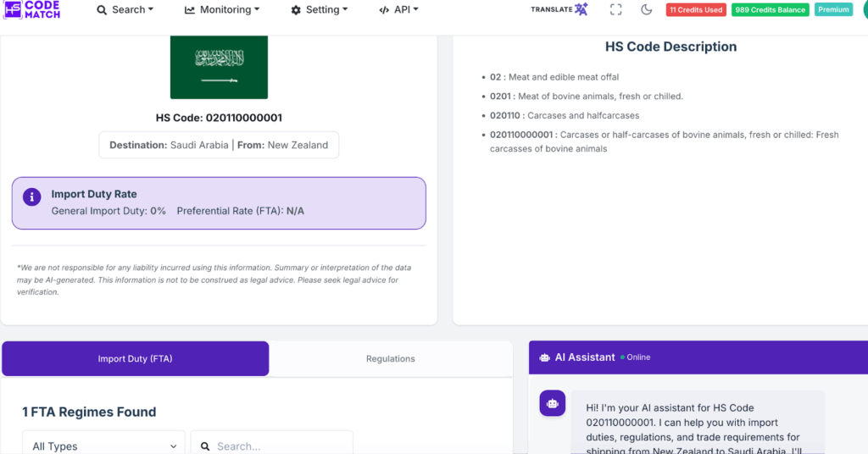Screen dimensions: 868x454
Task: Open the All Types filter dropdown
Action: pyautogui.click(x=103, y=446)
